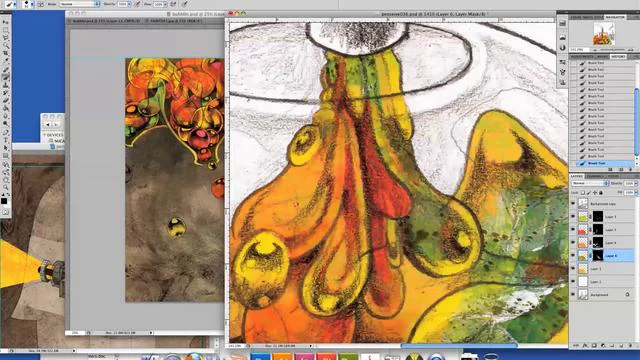Click the add layer mask icon
The height and width of the screenshot is (360, 640).
tap(594, 345)
